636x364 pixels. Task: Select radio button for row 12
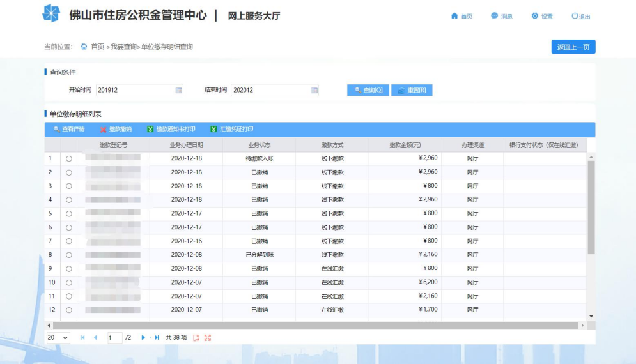click(x=69, y=310)
